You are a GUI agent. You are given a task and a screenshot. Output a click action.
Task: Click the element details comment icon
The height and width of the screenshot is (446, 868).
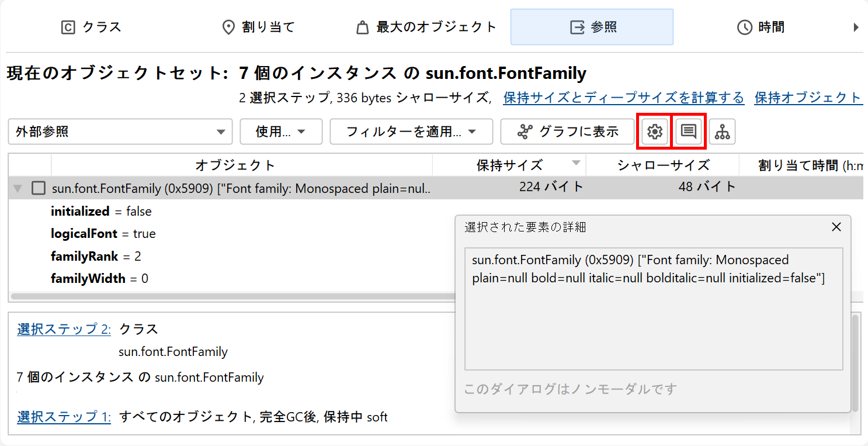click(689, 132)
